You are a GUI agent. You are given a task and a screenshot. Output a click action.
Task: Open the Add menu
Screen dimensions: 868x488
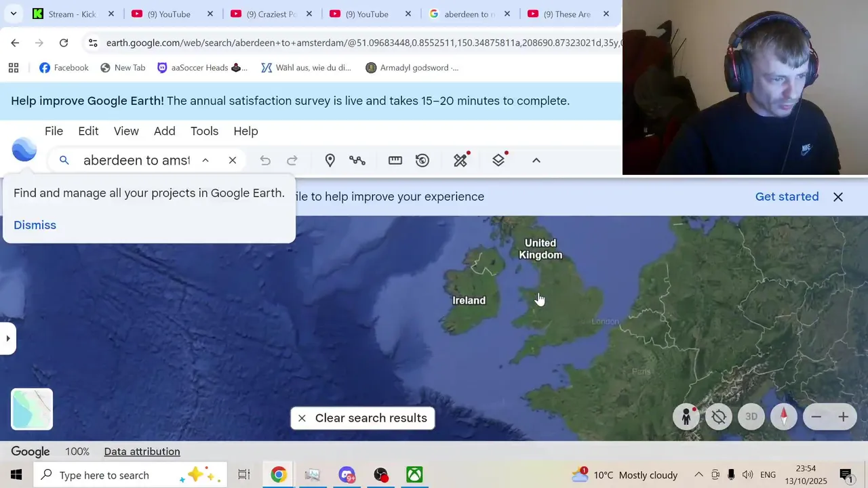coord(165,131)
